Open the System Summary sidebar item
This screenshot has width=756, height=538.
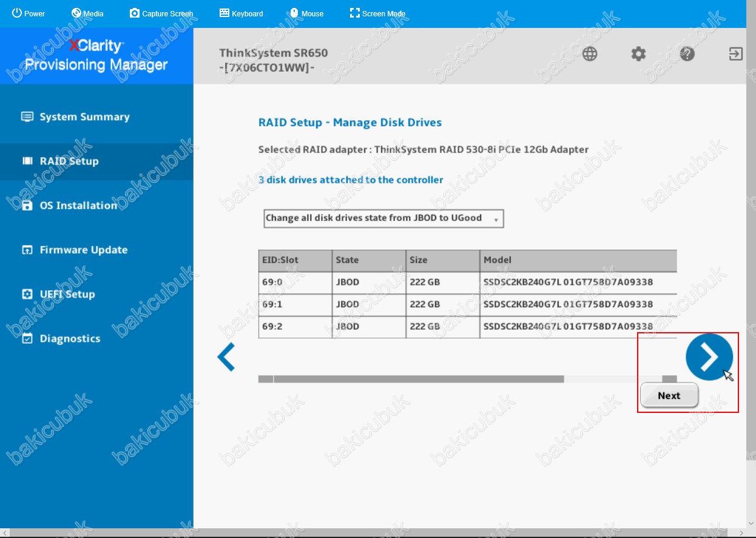pos(96,117)
